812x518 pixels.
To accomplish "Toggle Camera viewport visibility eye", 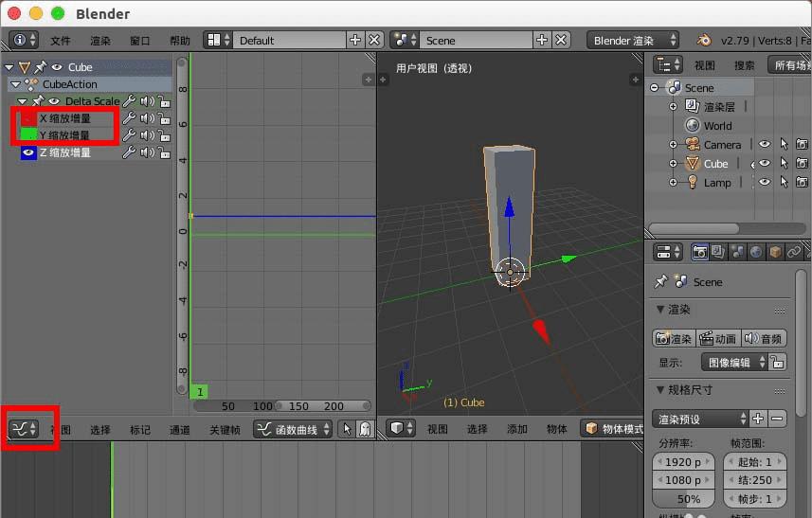I will pos(765,144).
